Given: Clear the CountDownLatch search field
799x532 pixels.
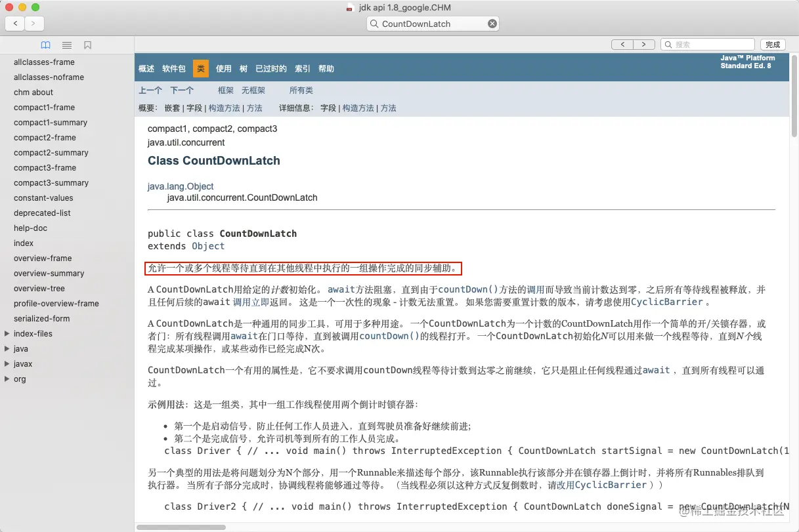Looking at the screenshot, I should (x=492, y=24).
